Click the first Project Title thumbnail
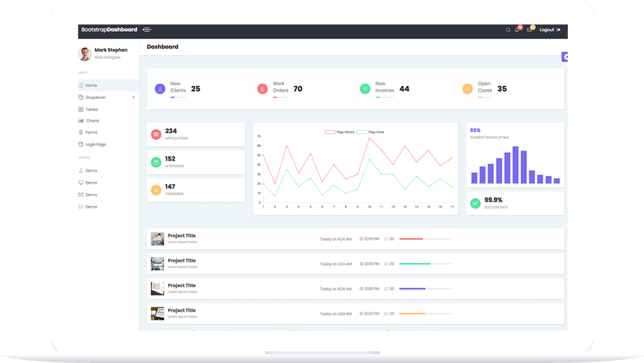644x363 pixels. pyautogui.click(x=157, y=239)
